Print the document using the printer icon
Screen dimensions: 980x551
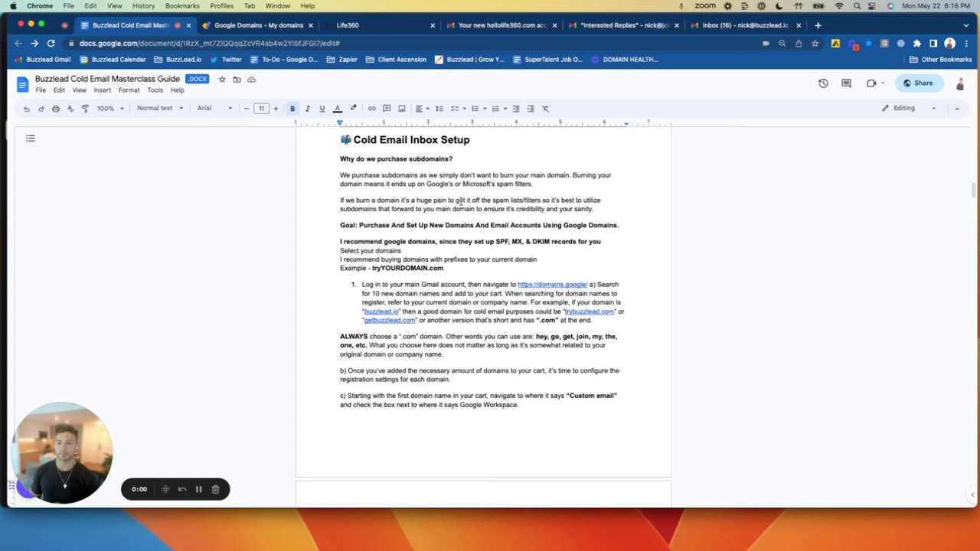pos(55,109)
